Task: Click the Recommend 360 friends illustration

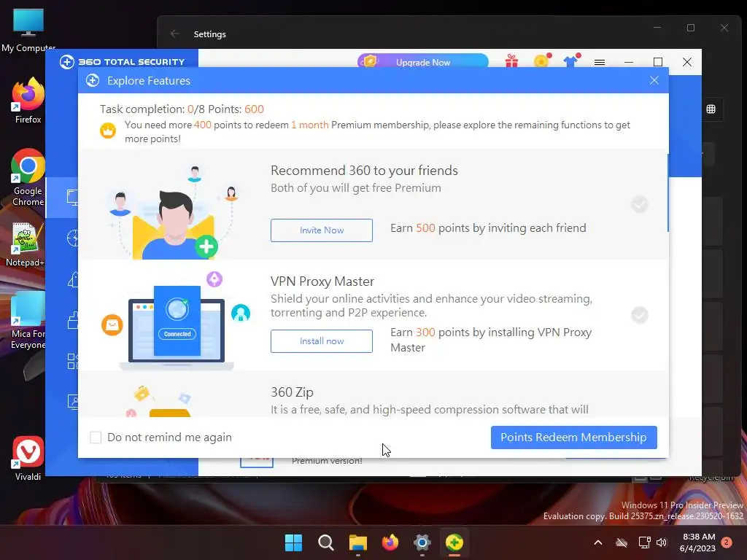Action: pyautogui.click(x=174, y=212)
